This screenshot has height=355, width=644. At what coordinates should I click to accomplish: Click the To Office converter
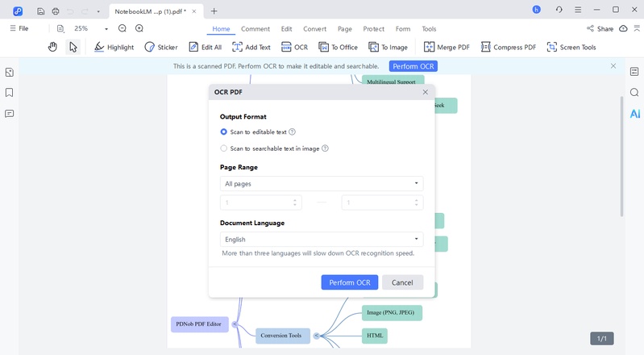click(338, 47)
